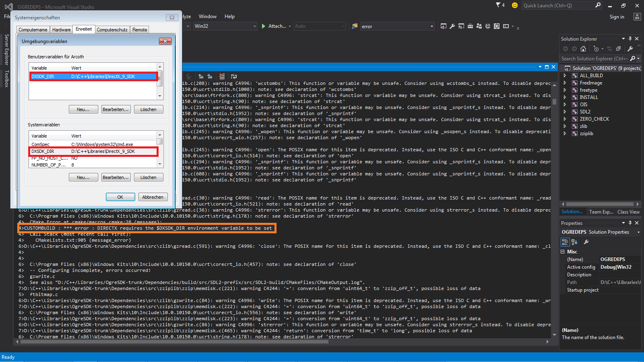Viewport: 644px width, 362px height.
Task: Clear All output icon
Action: click(x=222, y=76)
